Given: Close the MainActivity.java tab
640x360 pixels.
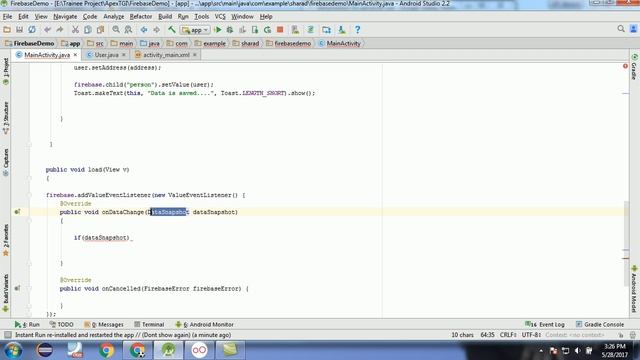Looking at the screenshot, I should point(75,55).
